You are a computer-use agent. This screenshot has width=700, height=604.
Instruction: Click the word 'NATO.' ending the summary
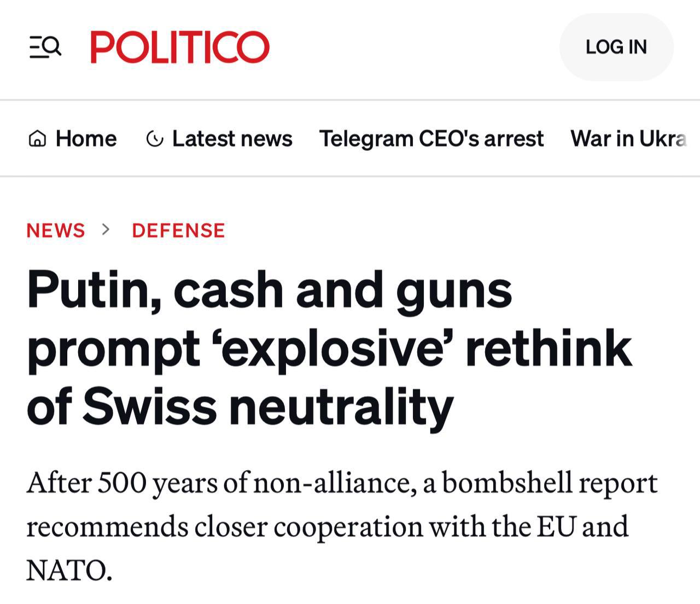click(x=69, y=570)
